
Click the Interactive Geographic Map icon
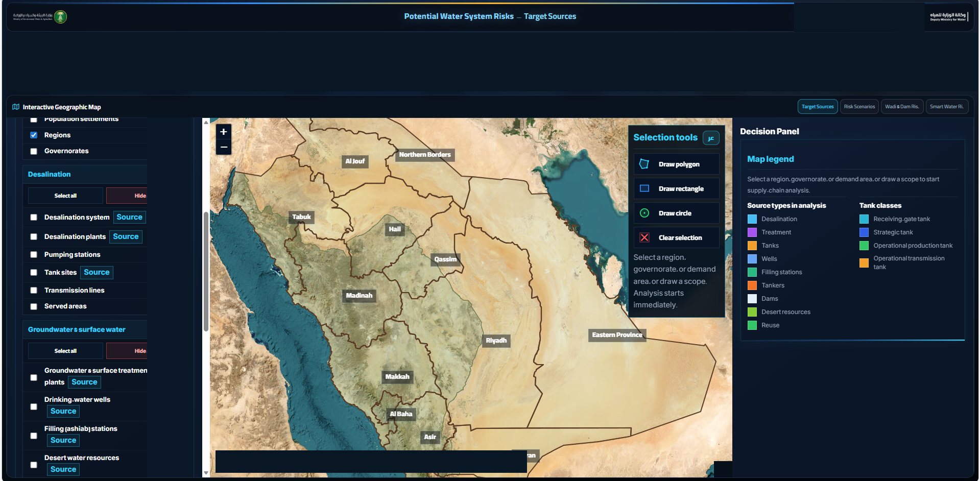(16, 107)
